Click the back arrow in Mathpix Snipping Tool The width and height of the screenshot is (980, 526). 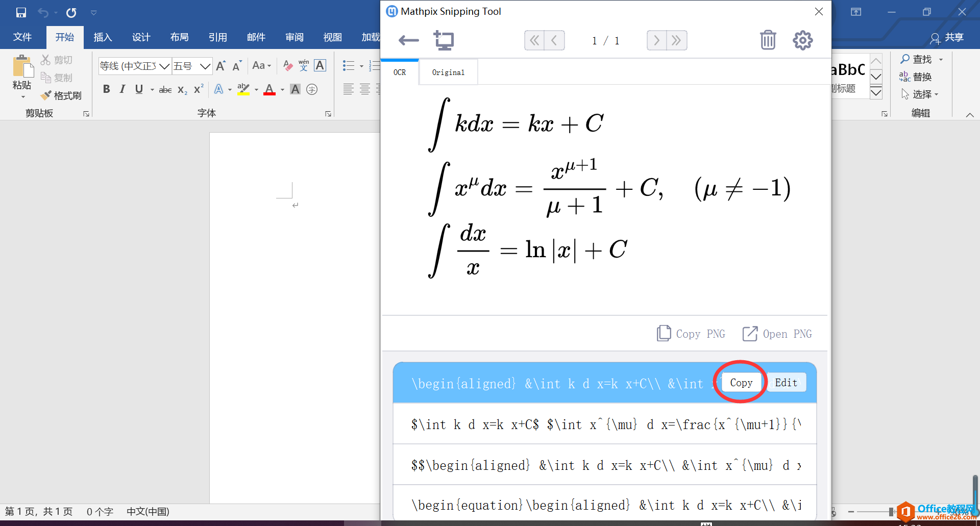pyautogui.click(x=408, y=40)
